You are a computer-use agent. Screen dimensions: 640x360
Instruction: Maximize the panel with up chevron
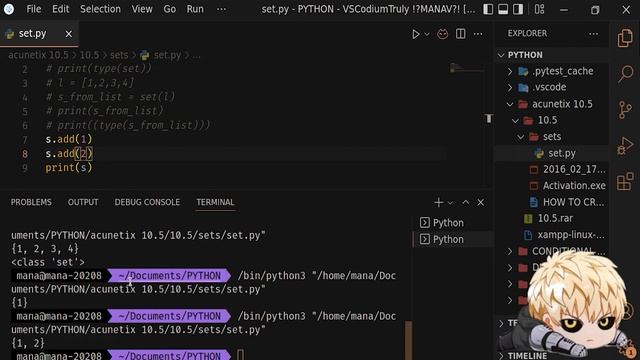(x=466, y=202)
